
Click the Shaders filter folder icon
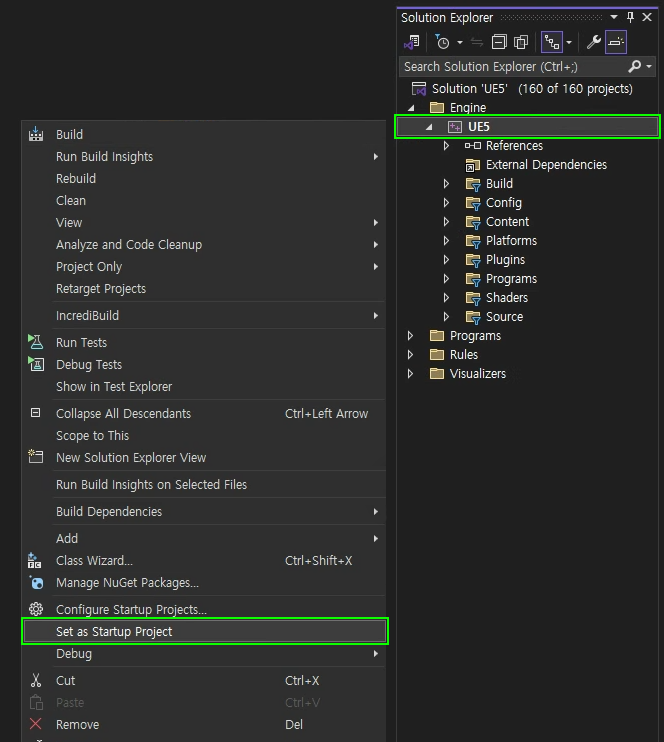pyautogui.click(x=473, y=298)
